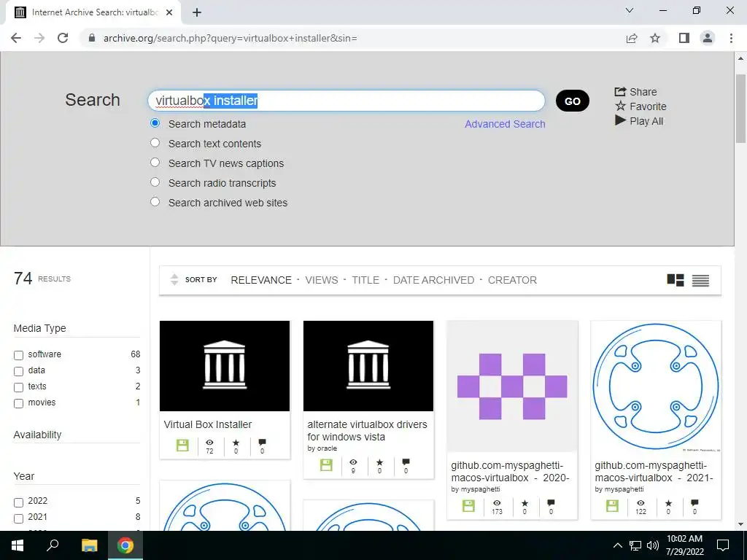Sort results by CREATOR
Image resolution: width=747 pixels, height=560 pixels.
(x=512, y=280)
